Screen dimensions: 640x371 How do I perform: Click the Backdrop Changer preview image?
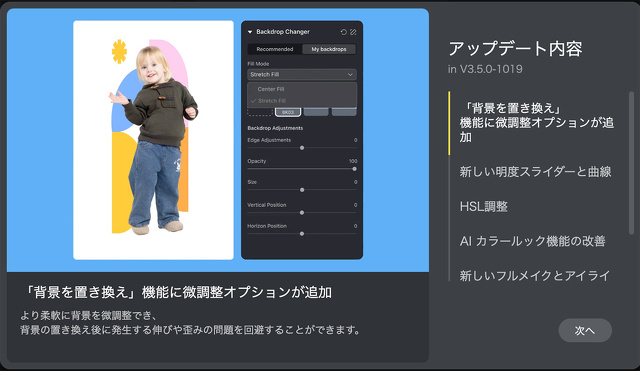click(218, 140)
